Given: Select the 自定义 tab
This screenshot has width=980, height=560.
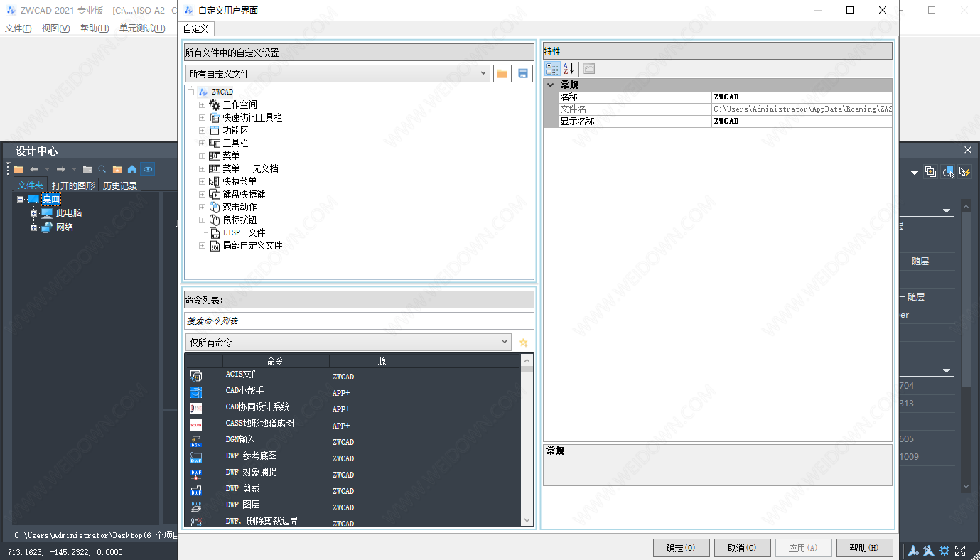Looking at the screenshot, I should pyautogui.click(x=196, y=28).
